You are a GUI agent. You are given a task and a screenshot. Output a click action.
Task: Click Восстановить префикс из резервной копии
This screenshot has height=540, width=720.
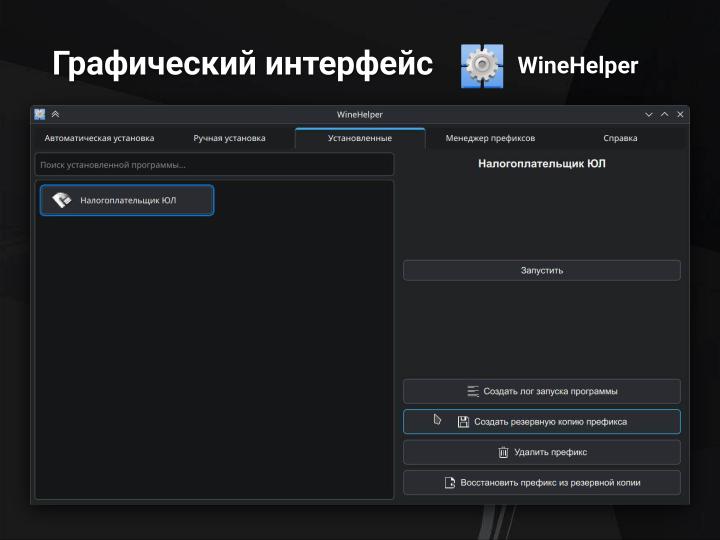coord(542,483)
